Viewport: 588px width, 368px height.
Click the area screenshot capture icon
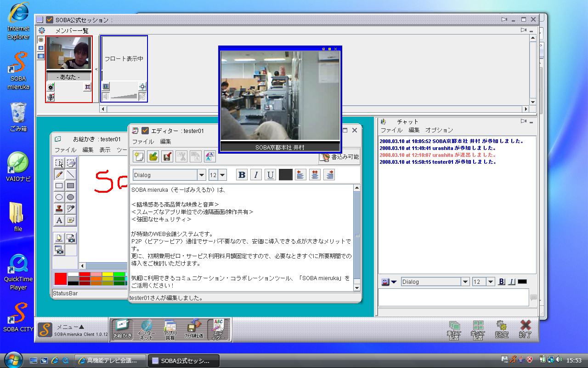tap(71, 238)
